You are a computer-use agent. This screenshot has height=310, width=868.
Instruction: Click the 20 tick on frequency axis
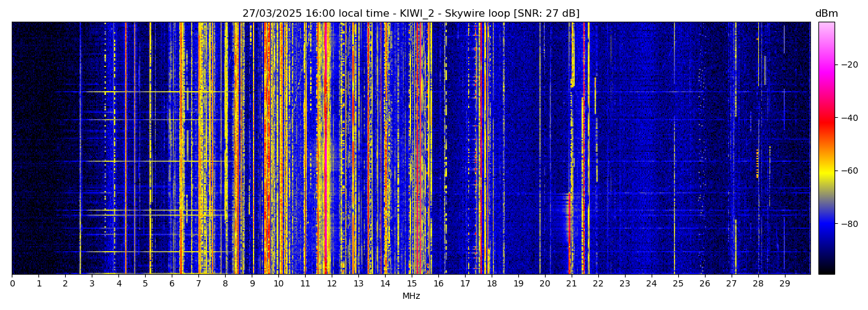pos(544,284)
